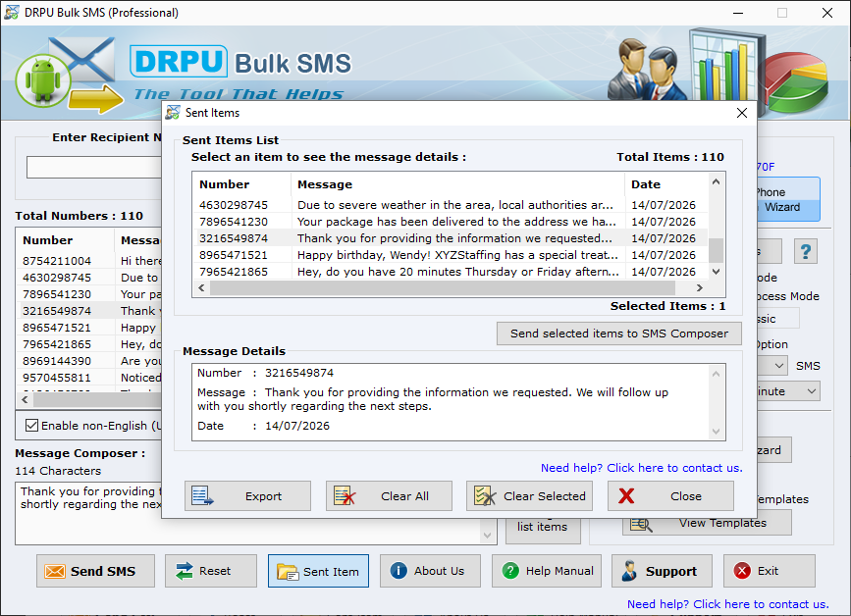Click the DRPU Bulk SMS title bar icon

click(x=12, y=13)
